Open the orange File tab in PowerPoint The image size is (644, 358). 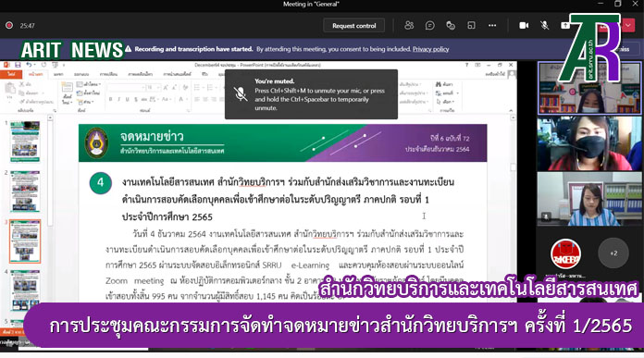pos(11,74)
